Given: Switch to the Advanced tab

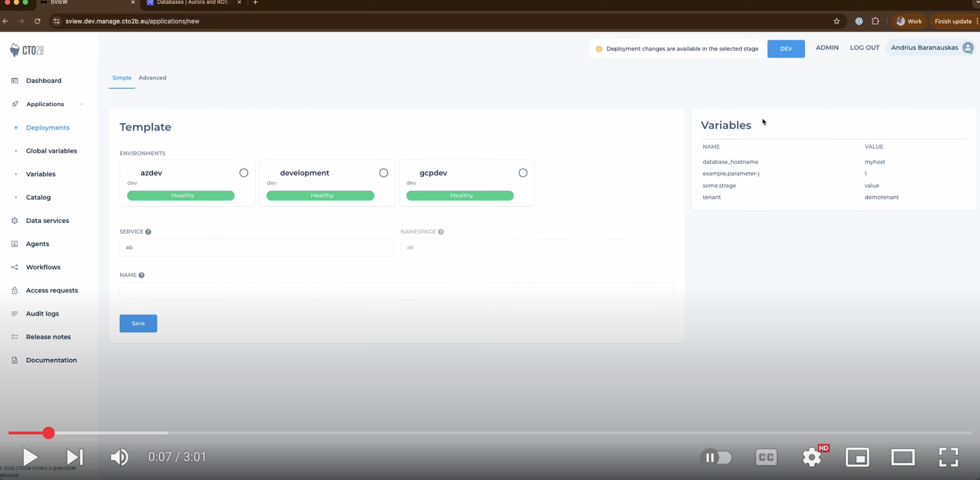Looking at the screenshot, I should (152, 78).
